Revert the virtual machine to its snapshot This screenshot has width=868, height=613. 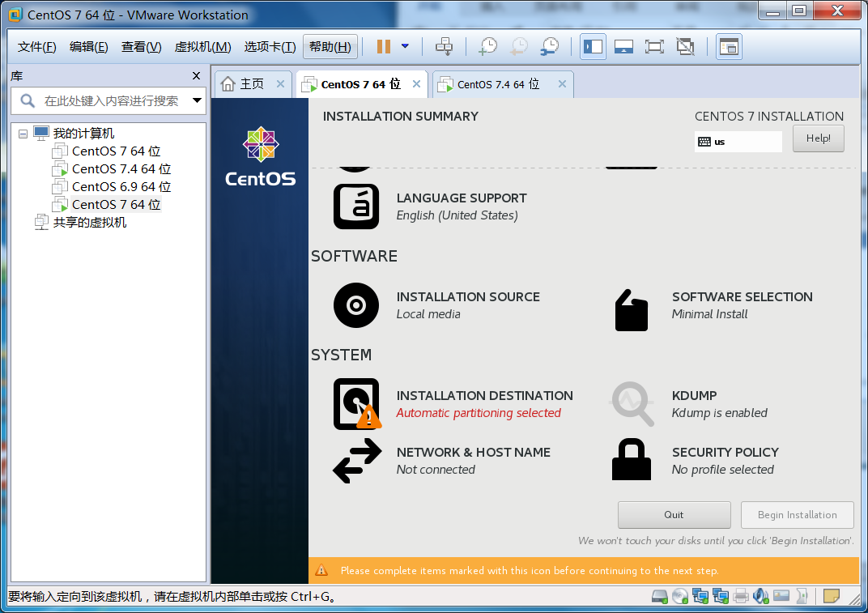(519, 46)
